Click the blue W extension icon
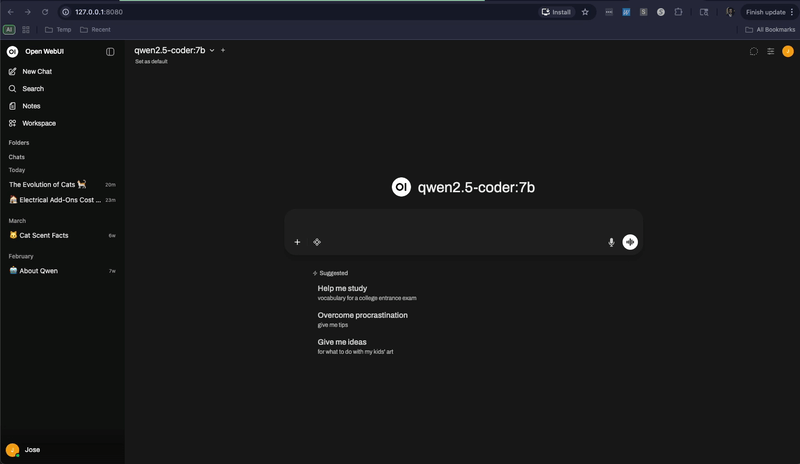The image size is (800, 464). (626, 12)
